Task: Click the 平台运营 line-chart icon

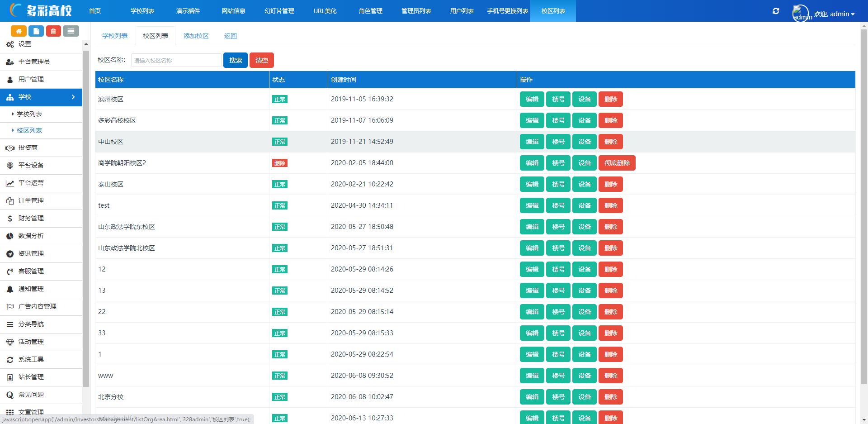Action: (x=10, y=183)
